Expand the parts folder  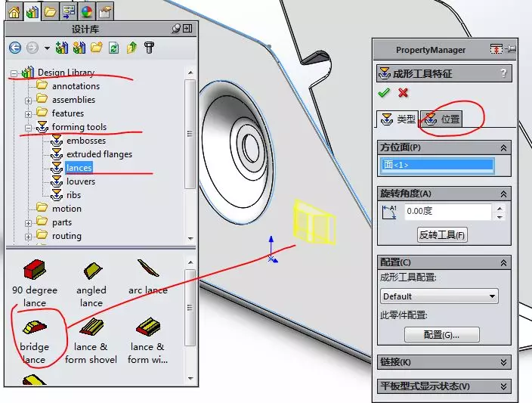(x=28, y=223)
